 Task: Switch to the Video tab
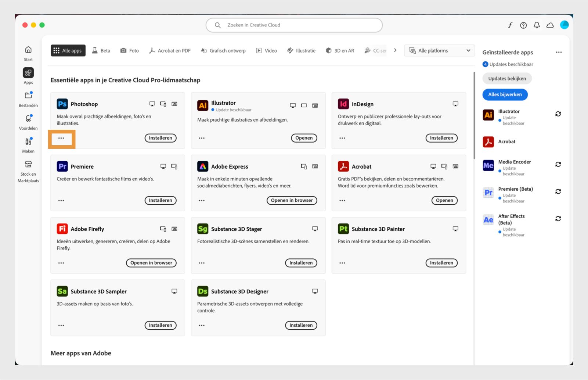pyautogui.click(x=267, y=51)
